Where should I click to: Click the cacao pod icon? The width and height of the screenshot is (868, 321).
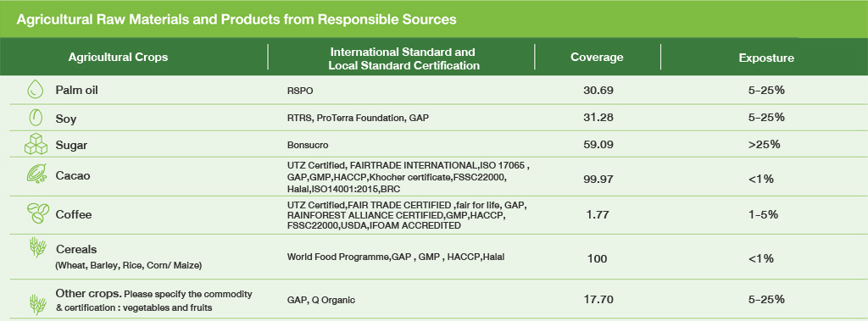click(36, 174)
